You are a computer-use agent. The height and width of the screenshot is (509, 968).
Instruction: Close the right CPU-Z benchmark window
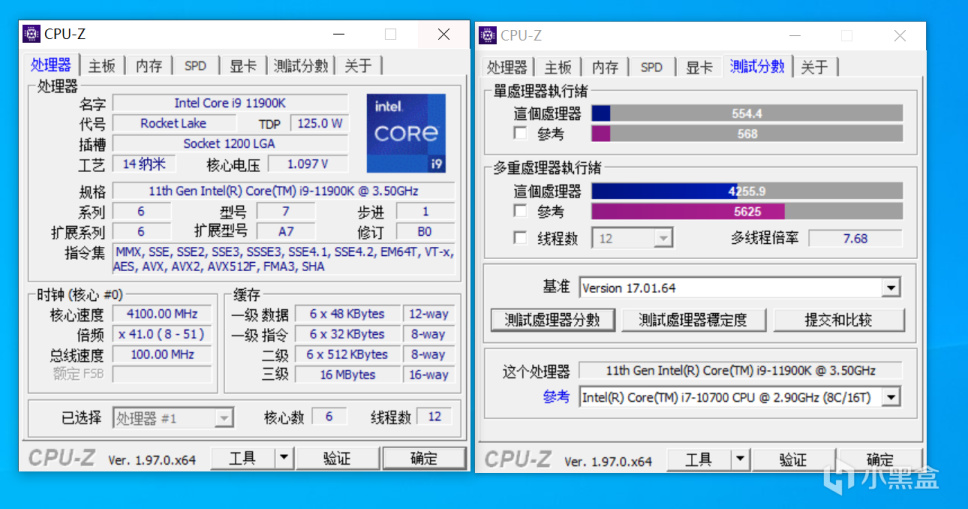(x=899, y=36)
